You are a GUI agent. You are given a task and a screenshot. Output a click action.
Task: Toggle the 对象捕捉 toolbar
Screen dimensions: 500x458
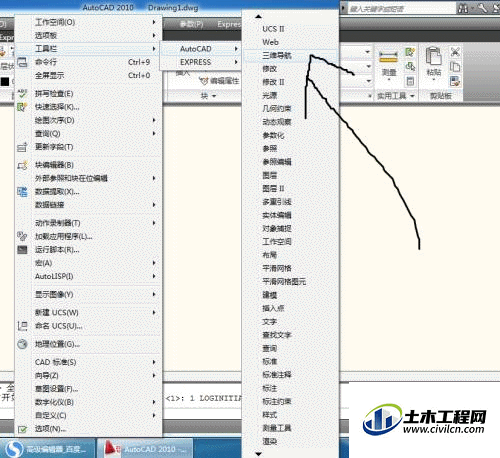pos(290,228)
